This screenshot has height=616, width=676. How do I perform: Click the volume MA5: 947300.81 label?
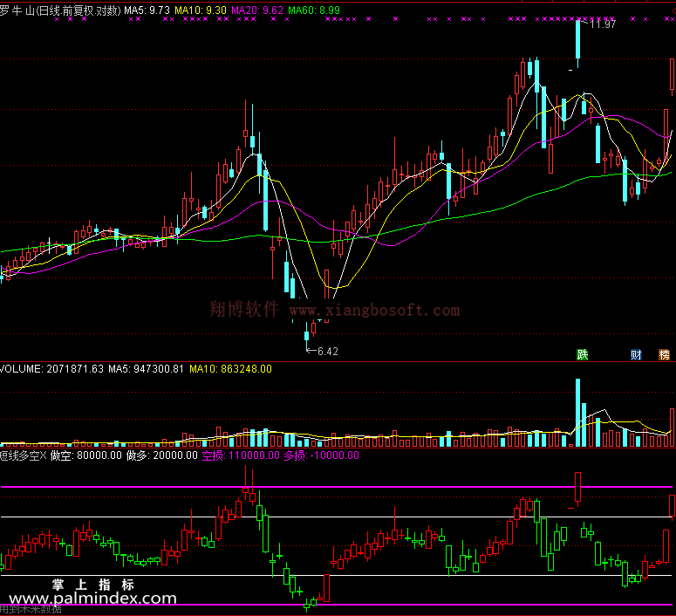[x=146, y=369]
